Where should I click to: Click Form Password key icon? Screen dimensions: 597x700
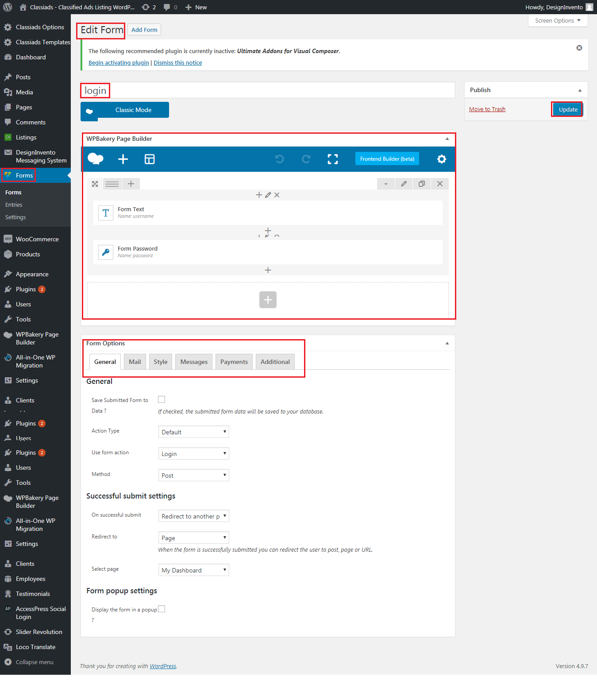[106, 252]
